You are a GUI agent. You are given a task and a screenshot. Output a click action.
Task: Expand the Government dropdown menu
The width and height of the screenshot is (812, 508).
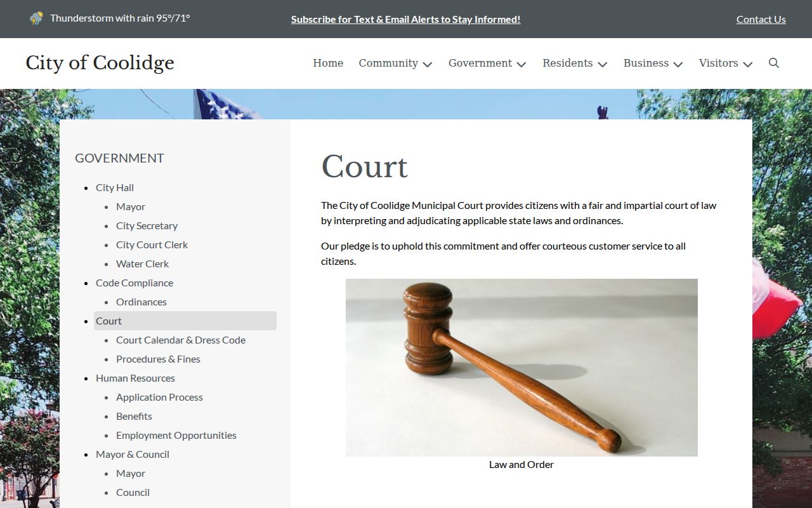tap(487, 63)
